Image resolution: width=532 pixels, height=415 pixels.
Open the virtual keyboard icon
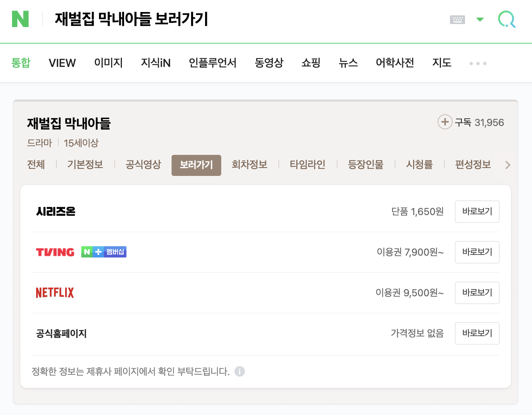pos(458,20)
